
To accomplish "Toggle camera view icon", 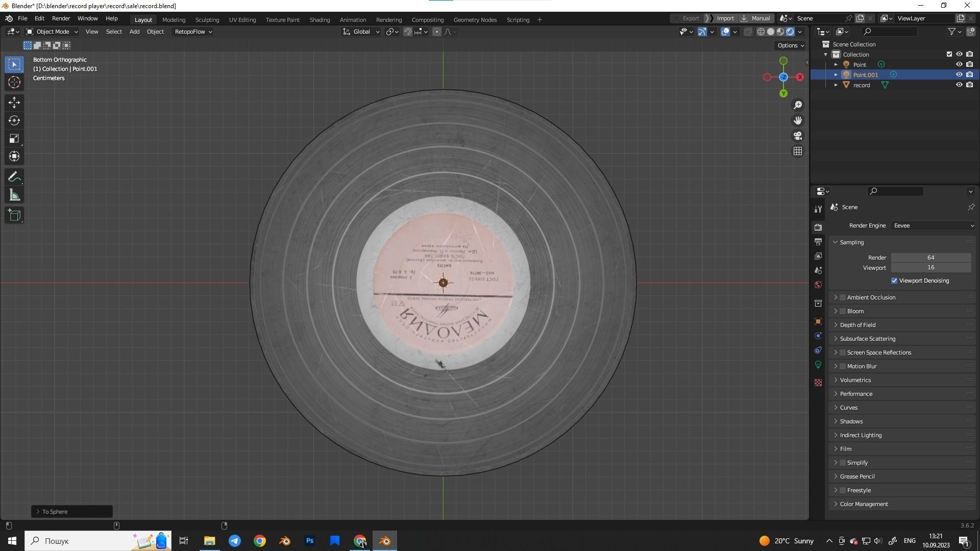I will [798, 136].
